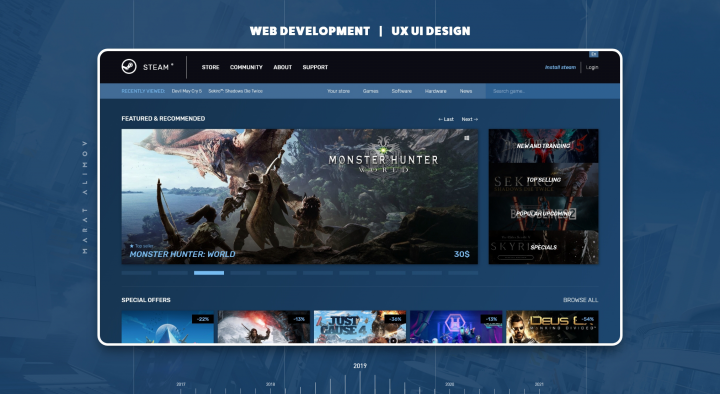
Task: Open the -22% special offer card
Action: coord(168,326)
